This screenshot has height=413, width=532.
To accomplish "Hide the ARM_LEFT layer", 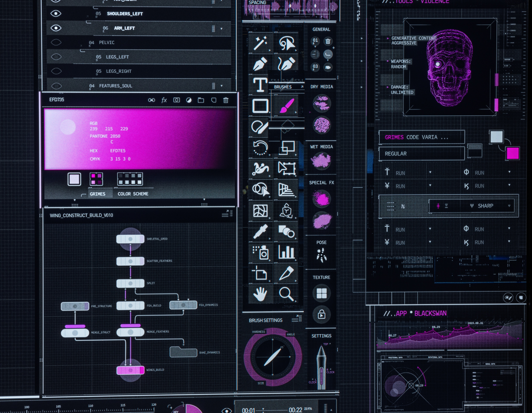I will (x=56, y=28).
